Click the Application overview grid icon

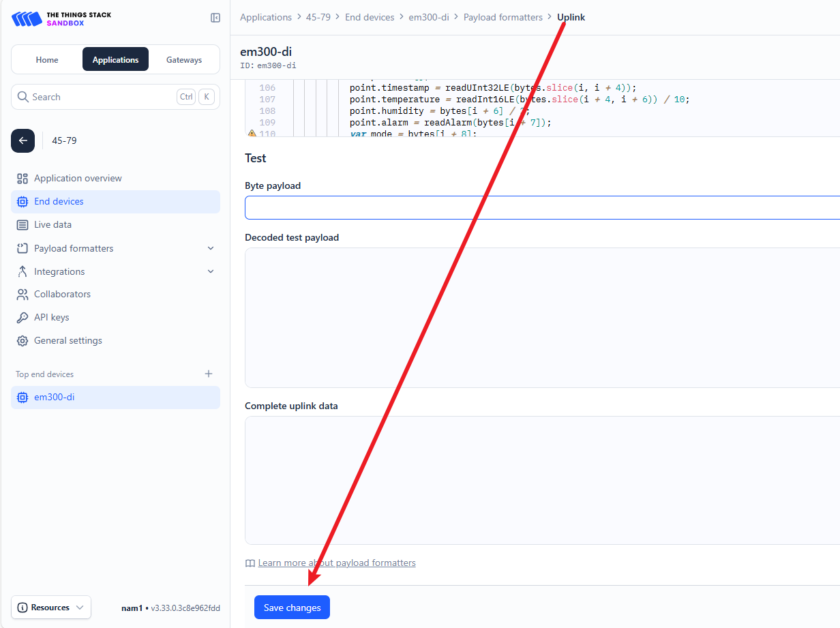22,179
